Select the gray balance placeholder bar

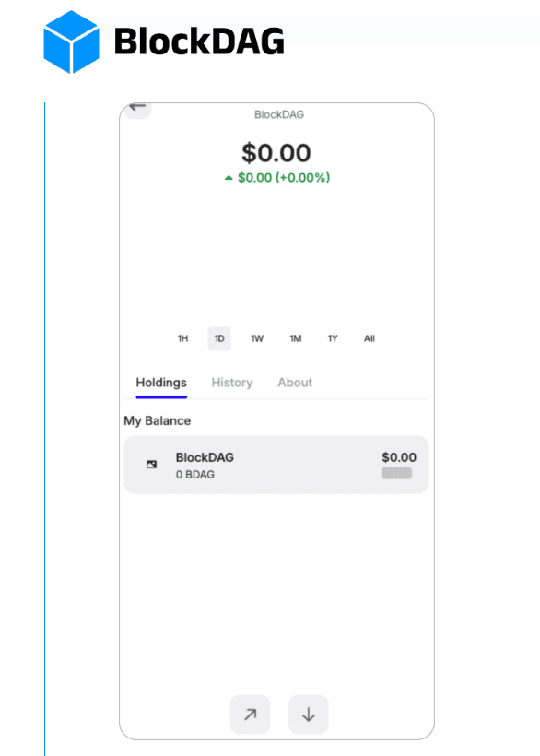click(397, 473)
